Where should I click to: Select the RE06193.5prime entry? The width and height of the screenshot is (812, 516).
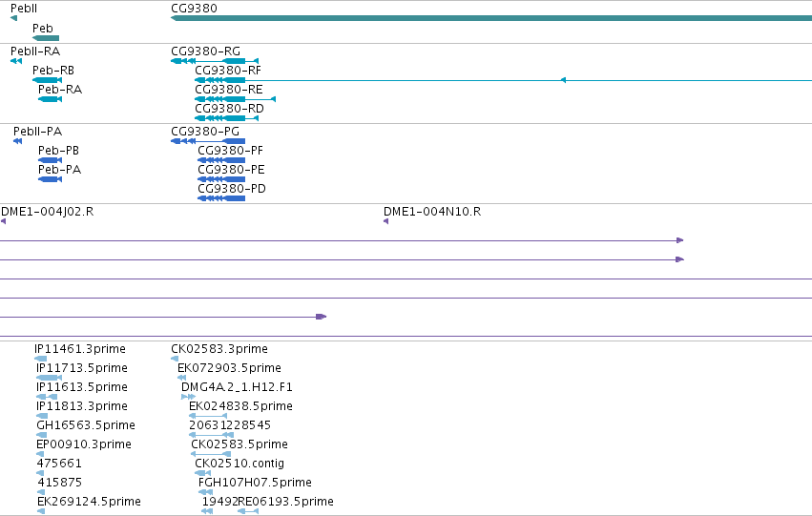(286, 502)
